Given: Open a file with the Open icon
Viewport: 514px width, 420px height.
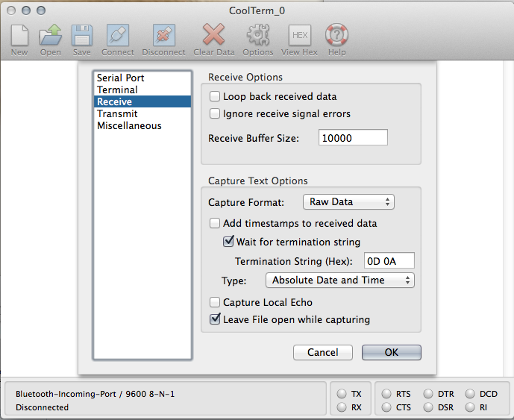Looking at the screenshot, I should (51, 35).
